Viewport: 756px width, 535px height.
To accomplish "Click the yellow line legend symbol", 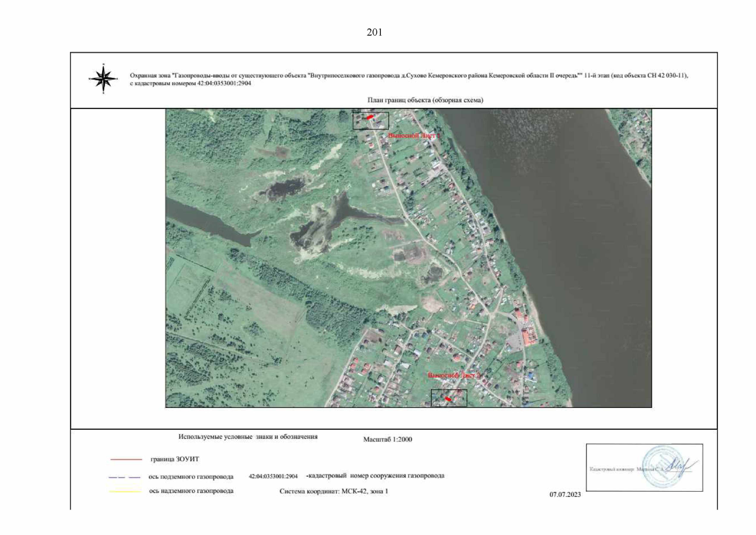I will coord(125,491).
